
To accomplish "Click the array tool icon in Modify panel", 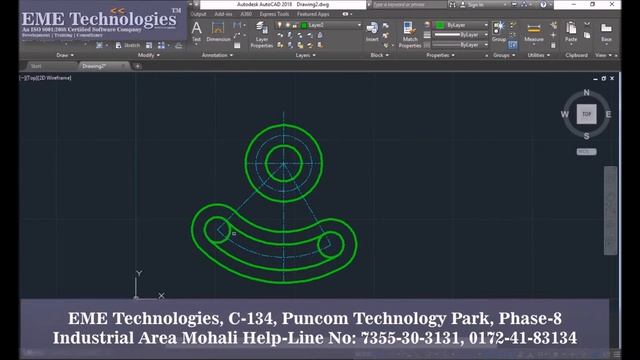I will [161, 45].
